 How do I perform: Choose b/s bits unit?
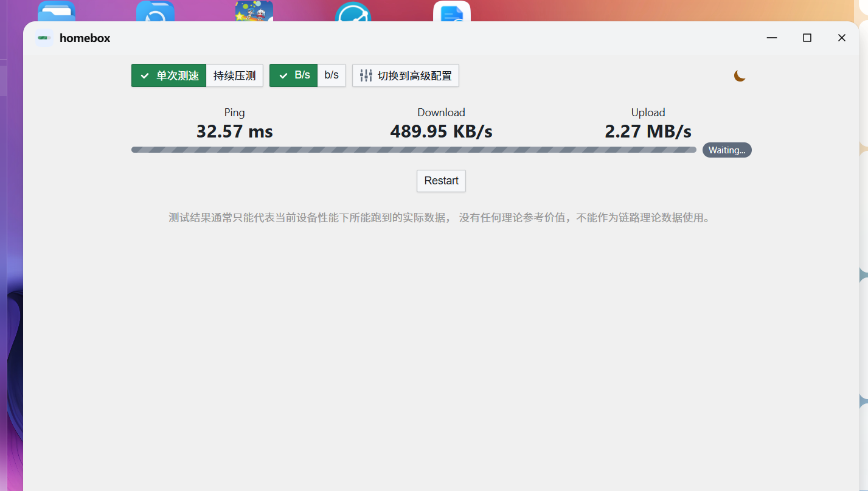click(x=332, y=75)
